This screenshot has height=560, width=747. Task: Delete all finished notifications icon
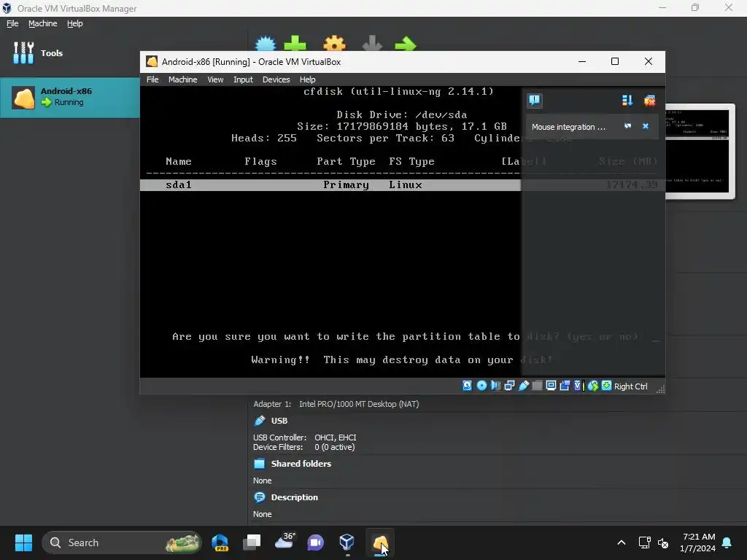point(649,101)
